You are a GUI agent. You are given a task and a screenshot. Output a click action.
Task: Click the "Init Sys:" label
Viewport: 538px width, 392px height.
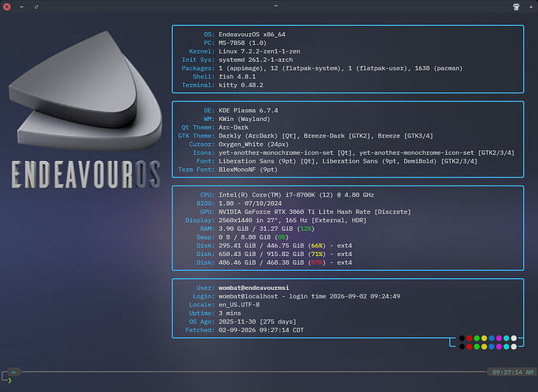click(198, 60)
